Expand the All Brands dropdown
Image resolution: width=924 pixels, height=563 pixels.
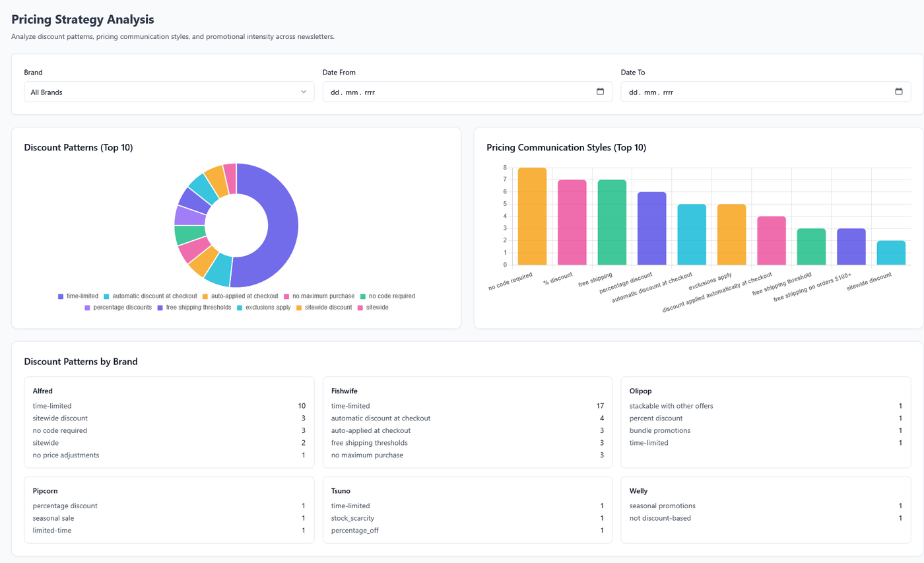click(x=169, y=92)
